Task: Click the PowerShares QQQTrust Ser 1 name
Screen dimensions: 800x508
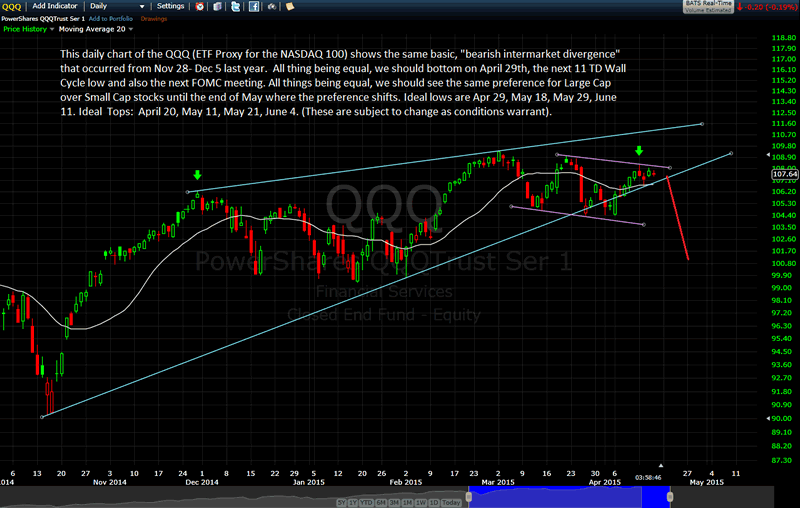Action: point(43,19)
